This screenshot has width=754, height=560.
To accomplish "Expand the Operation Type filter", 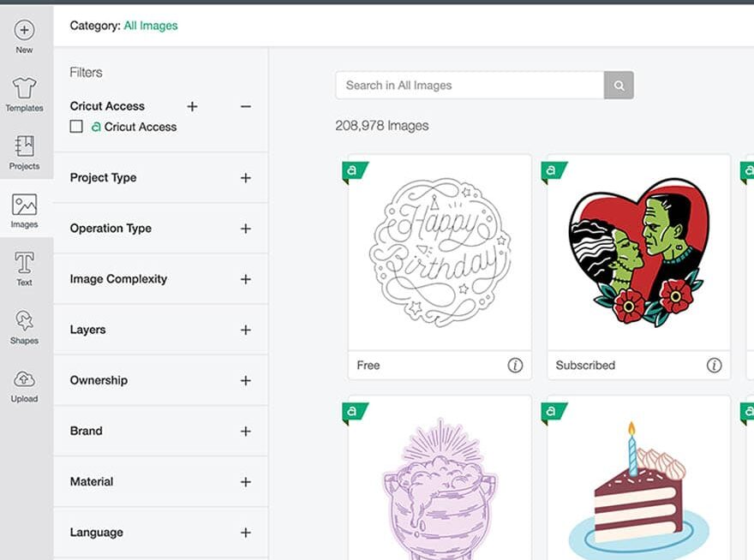I will pos(246,229).
